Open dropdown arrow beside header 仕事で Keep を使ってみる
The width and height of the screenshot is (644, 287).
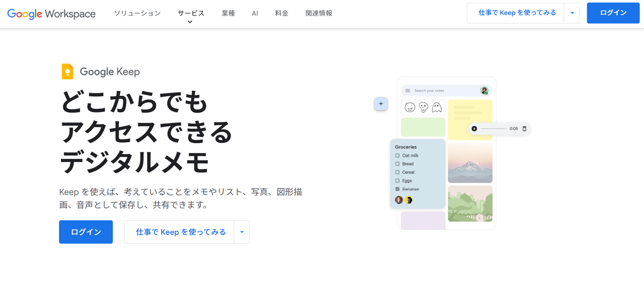pos(572,13)
